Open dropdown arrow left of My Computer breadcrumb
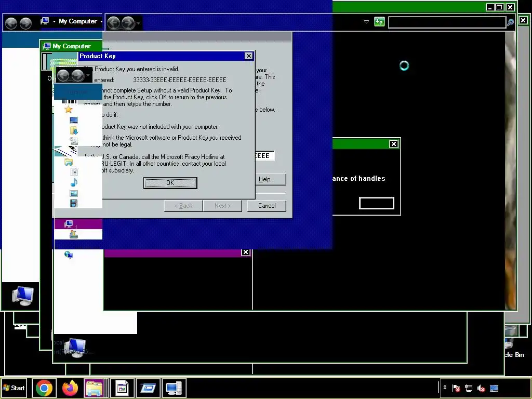 click(x=54, y=21)
